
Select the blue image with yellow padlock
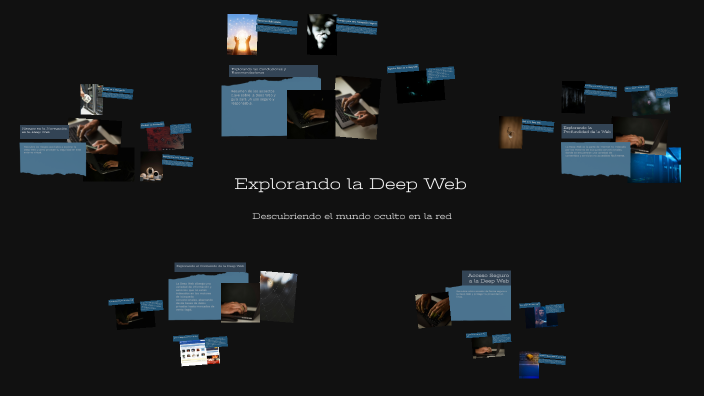(x=529, y=365)
